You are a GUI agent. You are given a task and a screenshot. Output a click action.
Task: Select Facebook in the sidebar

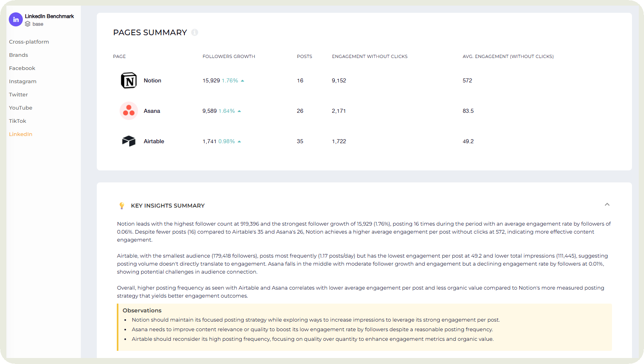[22, 68]
